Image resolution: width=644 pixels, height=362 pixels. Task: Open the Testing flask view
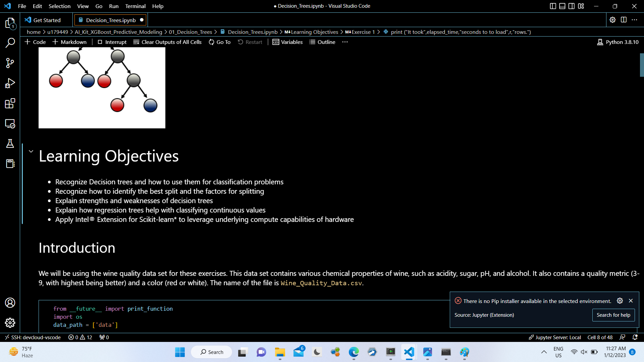tap(10, 144)
